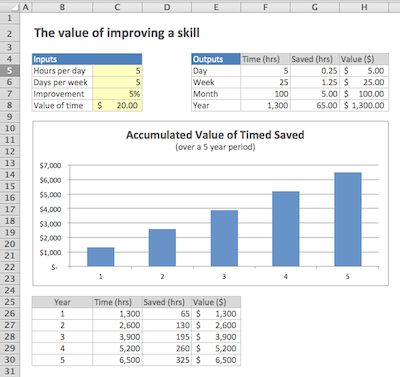Click the outputs 'Value ($)' header
This screenshot has width=400, height=377.
tap(364, 59)
